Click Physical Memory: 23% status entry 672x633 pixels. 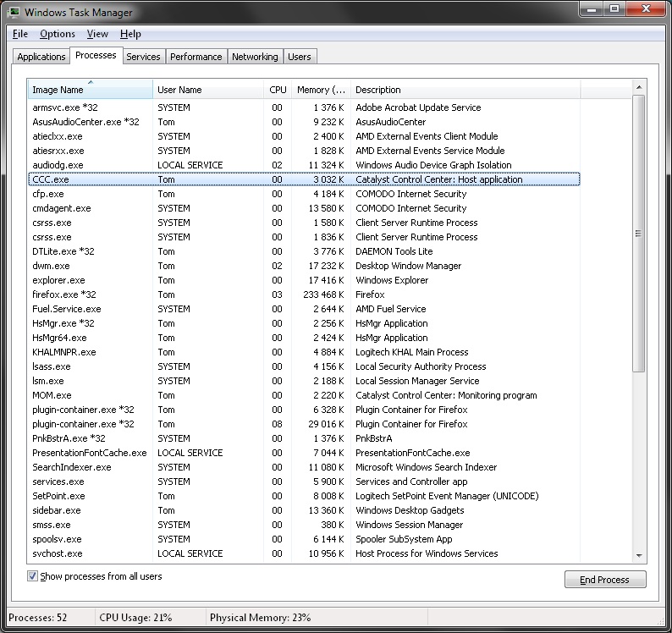coord(260,618)
